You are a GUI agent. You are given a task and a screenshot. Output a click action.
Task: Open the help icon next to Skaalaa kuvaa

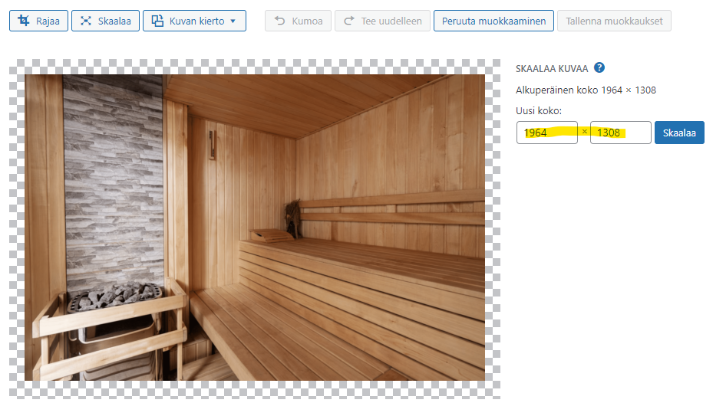pyautogui.click(x=600, y=68)
